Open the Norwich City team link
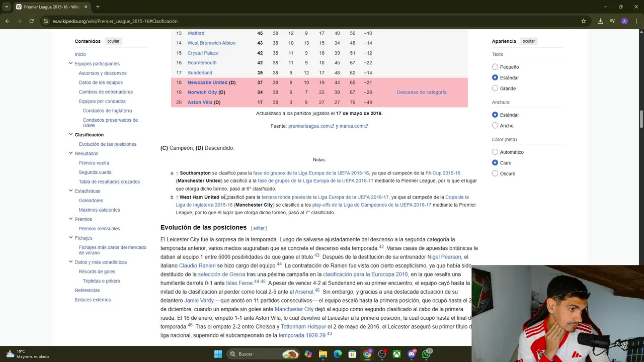 pyautogui.click(x=202, y=93)
